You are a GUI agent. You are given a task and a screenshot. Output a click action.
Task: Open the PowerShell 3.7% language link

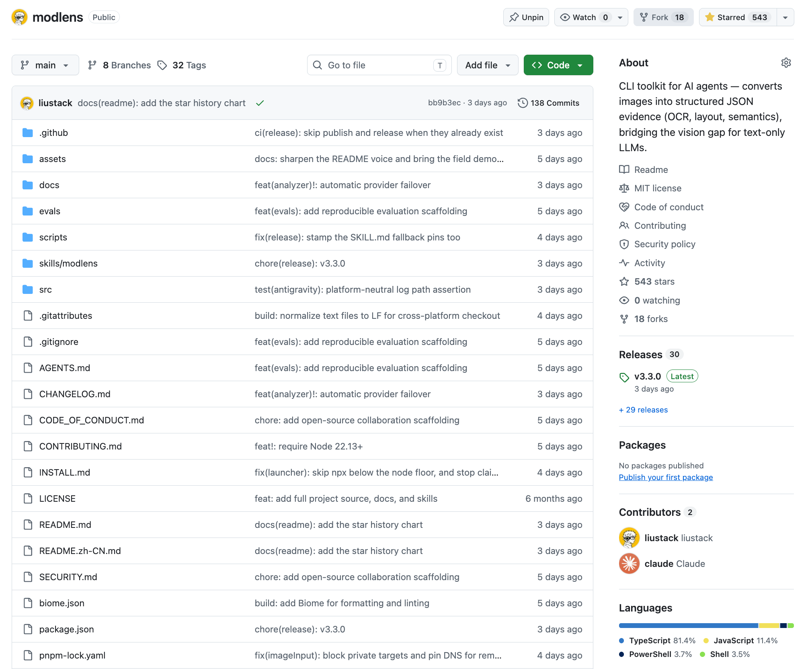656,654
